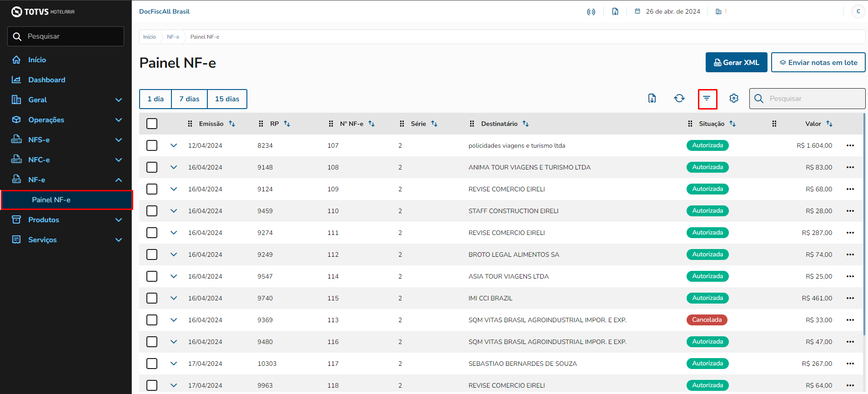This screenshot has height=394, width=868.
Task: Expand row details for RP 9369
Action: 174,320
